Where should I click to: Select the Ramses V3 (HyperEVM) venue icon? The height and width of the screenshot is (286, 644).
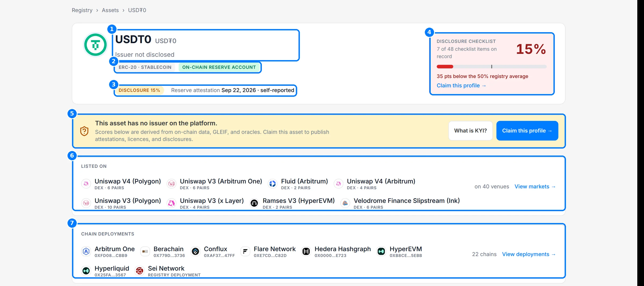(254, 203)
